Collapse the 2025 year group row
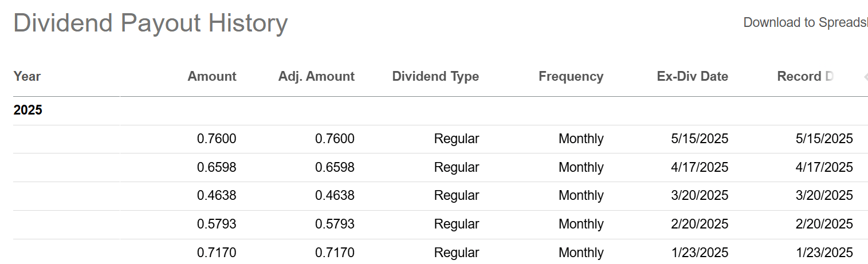 pos(28,110)
